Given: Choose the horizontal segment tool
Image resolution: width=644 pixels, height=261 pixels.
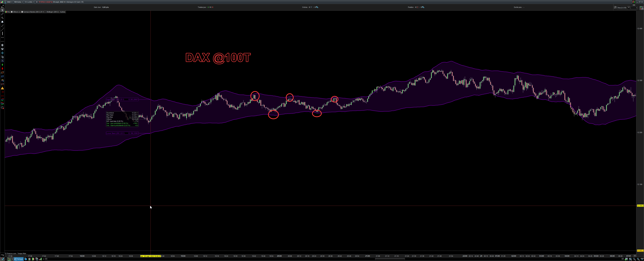Looking at the screenshot, I should (x=2, y=37).
